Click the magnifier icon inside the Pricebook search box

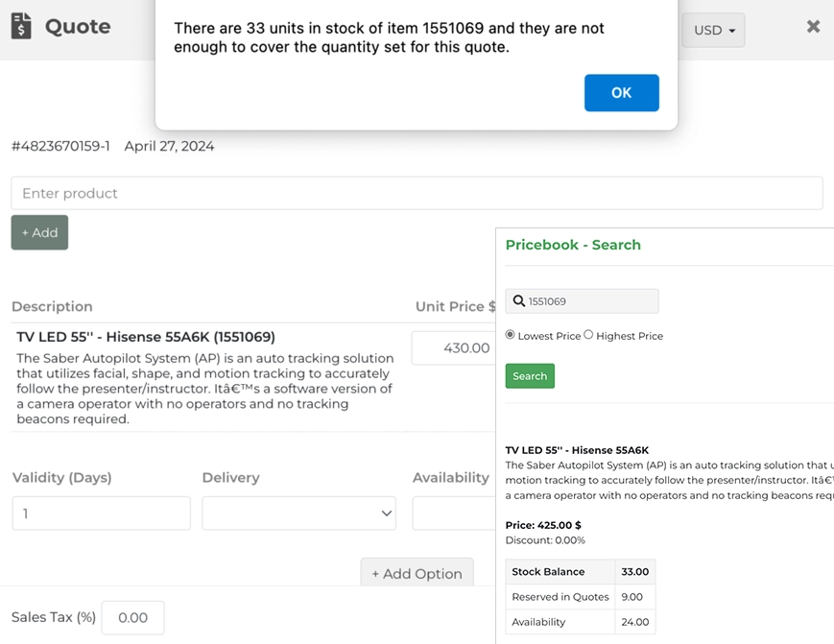[520, 300]
